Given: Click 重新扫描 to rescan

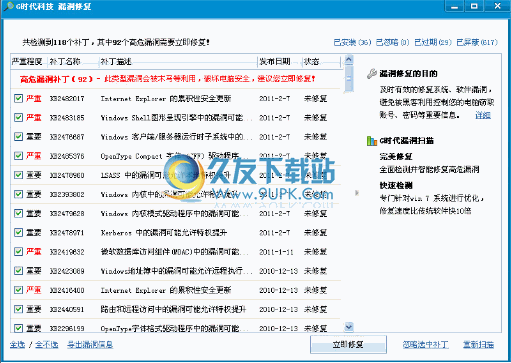Looking at the screenshot, I should pos(479,344).
